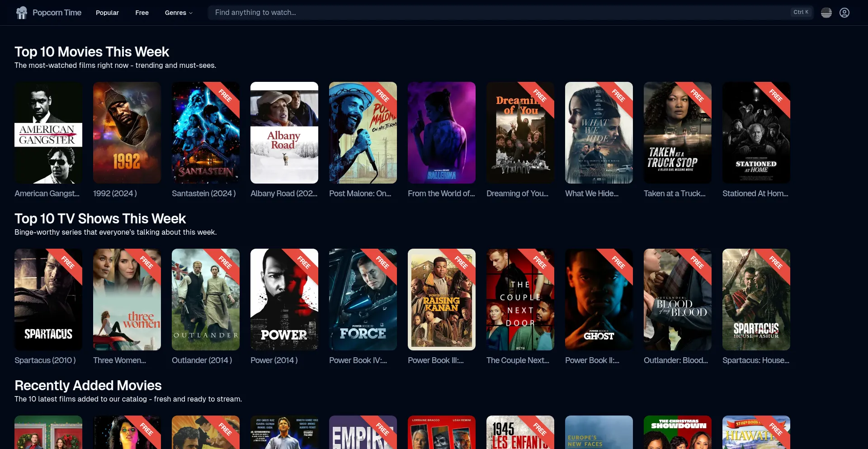The width and height of the screenshot is (868, 449).
Task: Open the Popular section in the navbar
Action: click(x=107, y=13)
